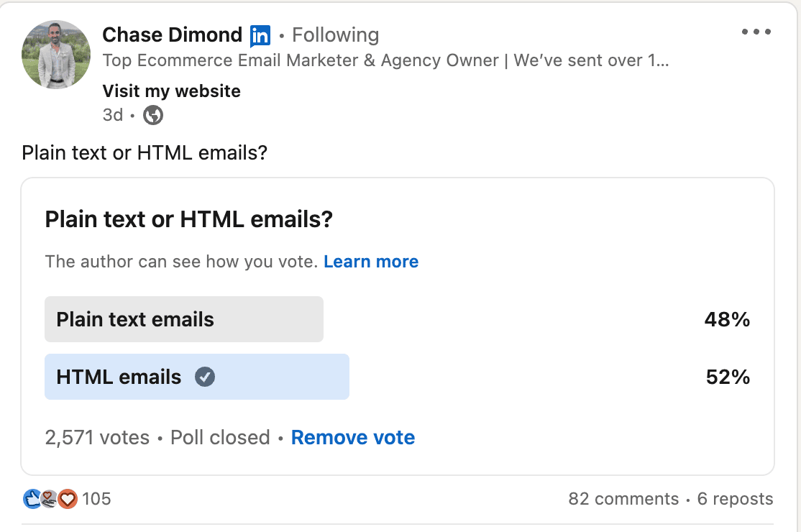Open the Learn more link

(371, 261)
